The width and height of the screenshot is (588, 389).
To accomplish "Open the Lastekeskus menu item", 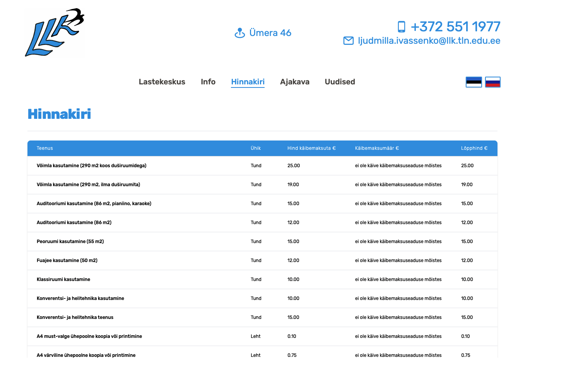I will pos(162,82).
